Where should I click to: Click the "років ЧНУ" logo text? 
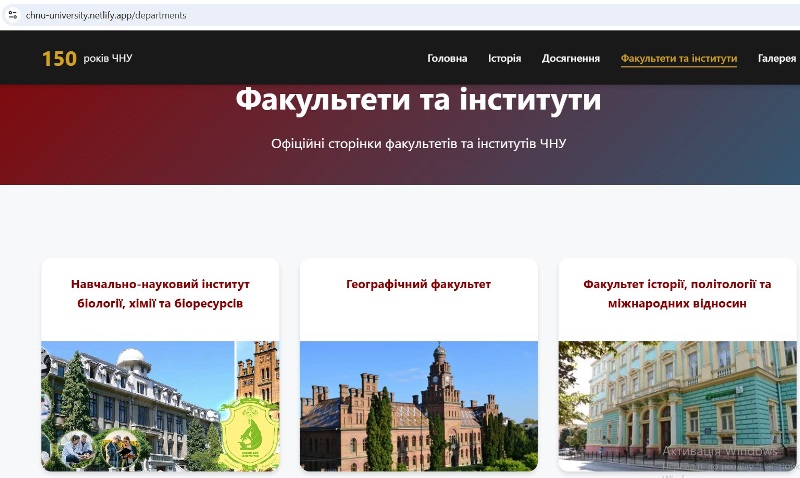point(108,59)
